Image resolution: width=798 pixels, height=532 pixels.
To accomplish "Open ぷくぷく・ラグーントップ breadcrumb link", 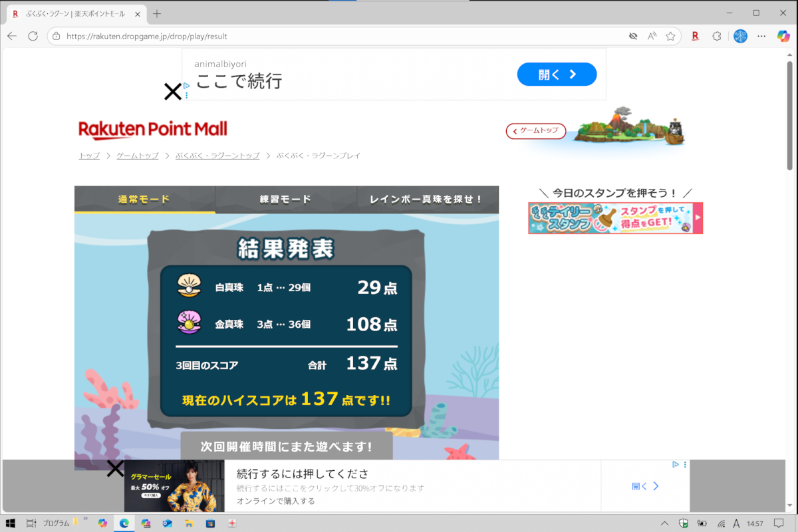I will [x=217, y=156].
